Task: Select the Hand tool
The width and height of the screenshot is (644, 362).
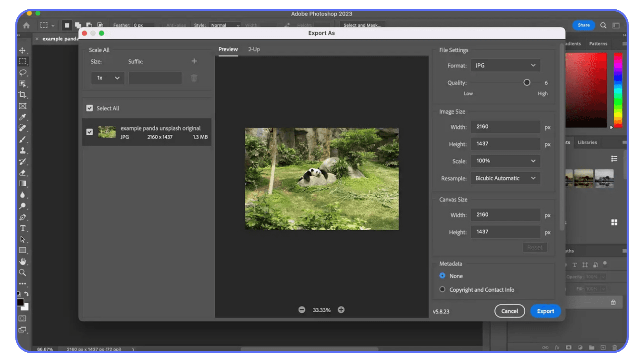Action: (22, 261)
